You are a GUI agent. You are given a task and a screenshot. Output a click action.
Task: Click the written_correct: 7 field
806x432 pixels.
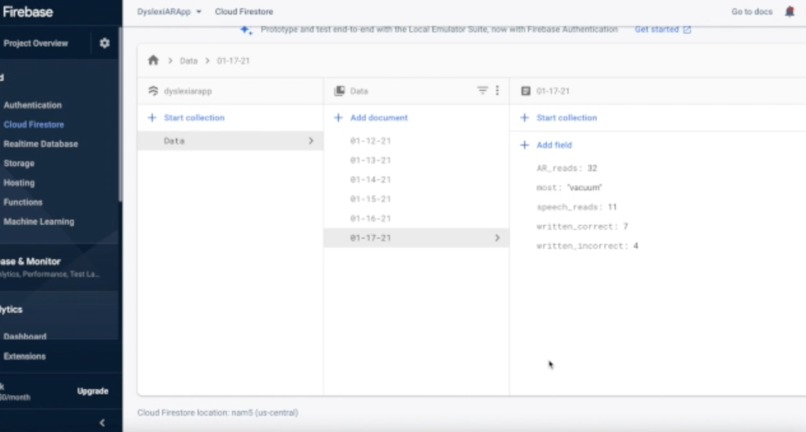pos(582,226)
